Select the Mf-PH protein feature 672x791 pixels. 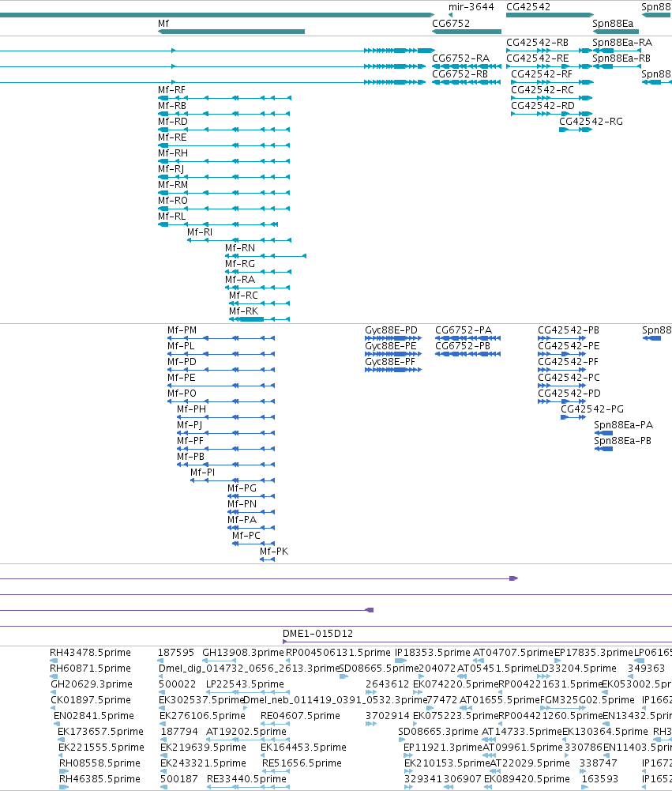[x=226, y=417]
